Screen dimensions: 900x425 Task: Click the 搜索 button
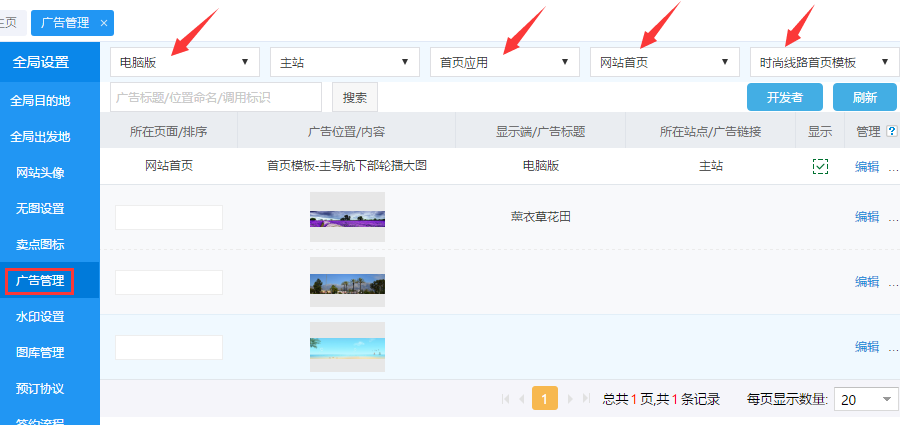point(354,97)
